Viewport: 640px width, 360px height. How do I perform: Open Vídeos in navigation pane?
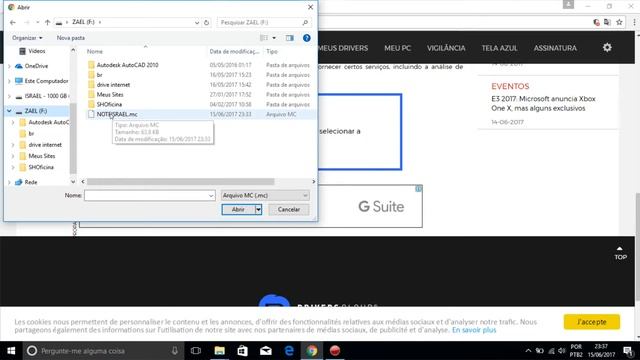(x=37, y=51)
